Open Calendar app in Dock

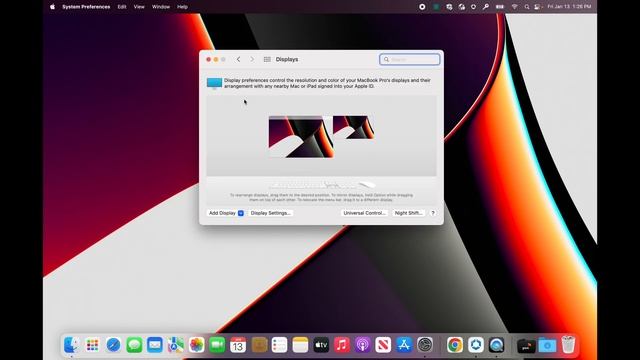238,345
